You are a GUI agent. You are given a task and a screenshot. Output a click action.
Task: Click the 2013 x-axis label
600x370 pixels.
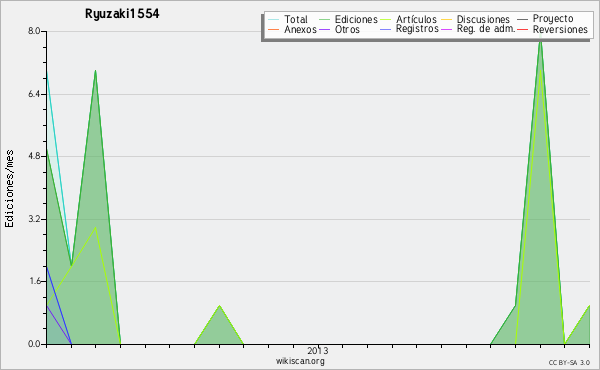318,350
